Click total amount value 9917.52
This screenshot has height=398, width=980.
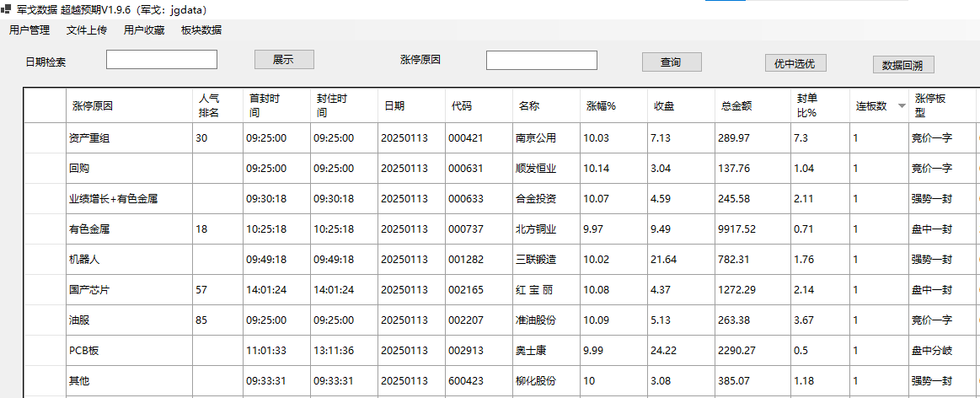click(x=753, y=229)
